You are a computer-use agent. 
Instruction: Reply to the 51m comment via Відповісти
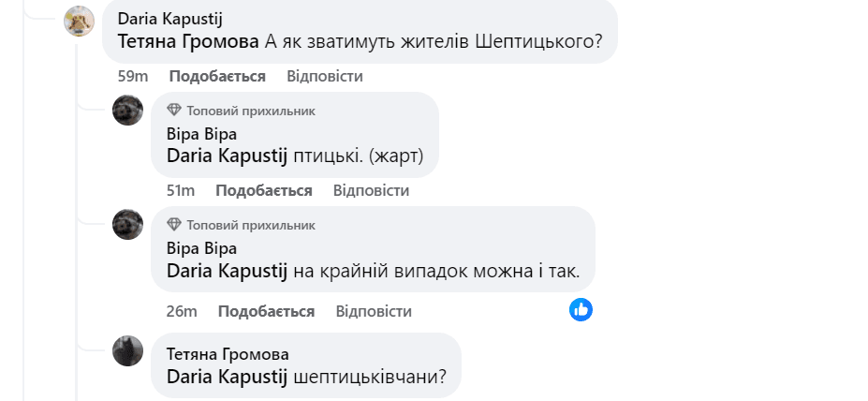coord(371,190)
